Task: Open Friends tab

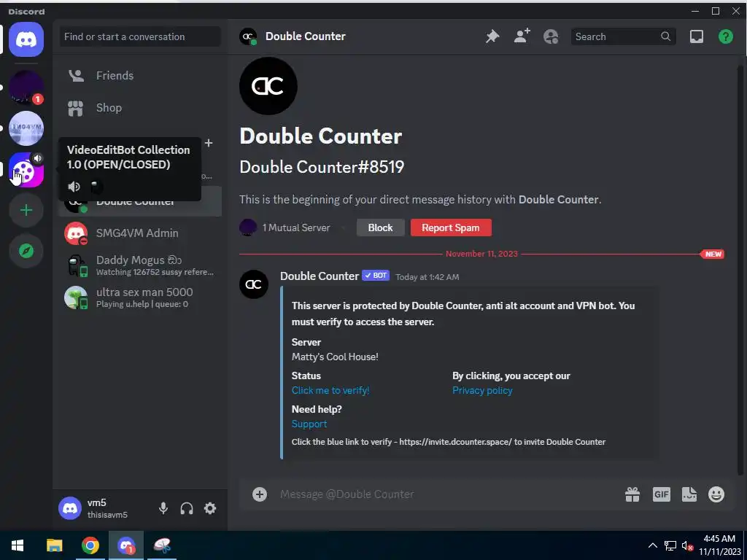Action: click(140, 75)
